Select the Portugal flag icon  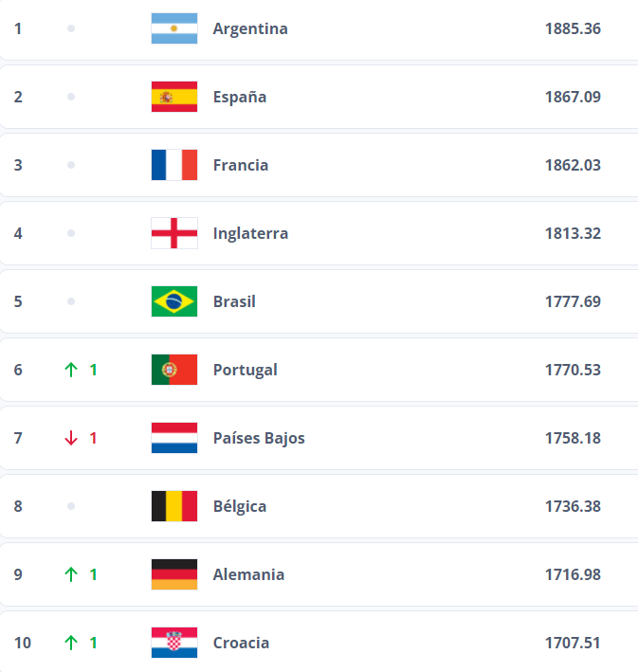tap(174, 370)
